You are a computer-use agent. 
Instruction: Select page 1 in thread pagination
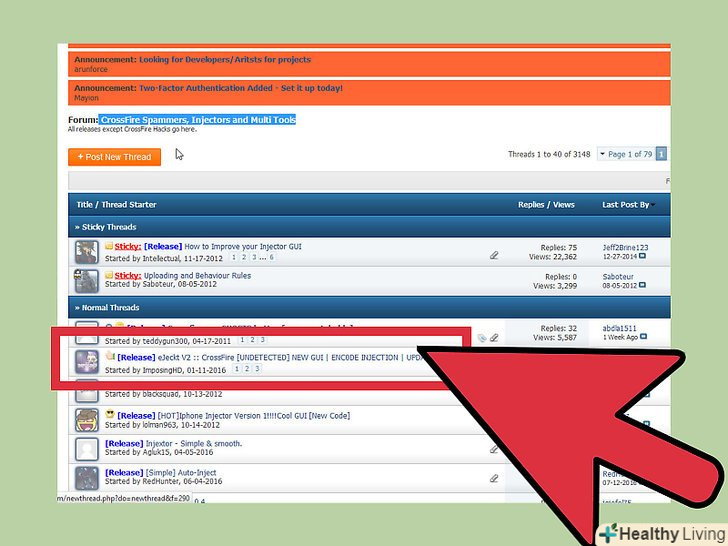(661, 154)
